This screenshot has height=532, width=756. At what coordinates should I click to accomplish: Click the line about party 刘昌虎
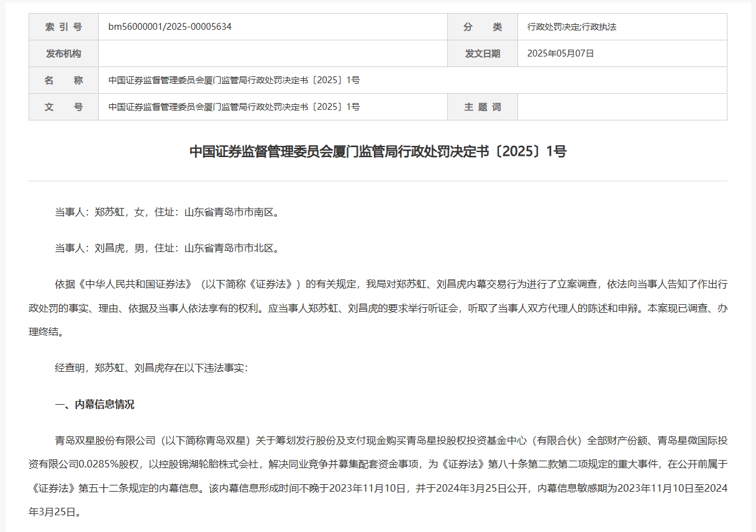click(x=167, y=248)
